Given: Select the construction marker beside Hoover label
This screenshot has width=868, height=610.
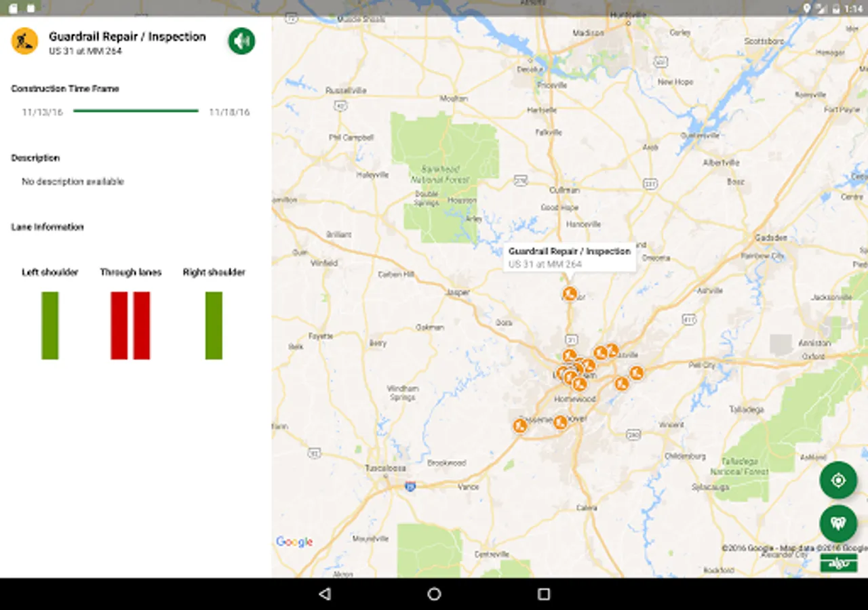Looking at the screenshot, I should (560, 422).
